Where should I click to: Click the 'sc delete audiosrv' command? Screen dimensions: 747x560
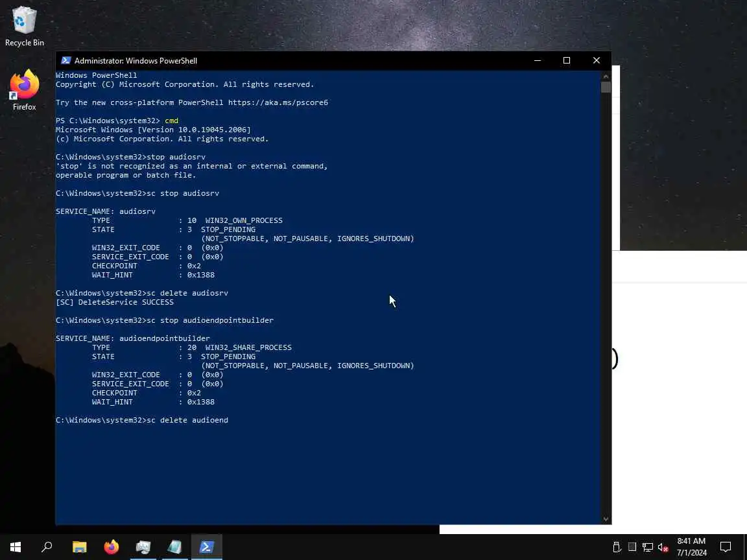pyautogui.click(x=187, y=294)
